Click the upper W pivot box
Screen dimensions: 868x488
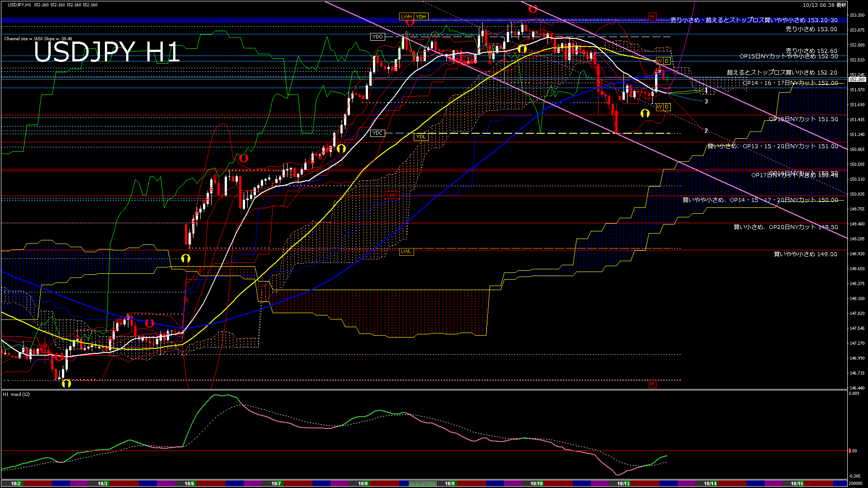click(659, 61)
